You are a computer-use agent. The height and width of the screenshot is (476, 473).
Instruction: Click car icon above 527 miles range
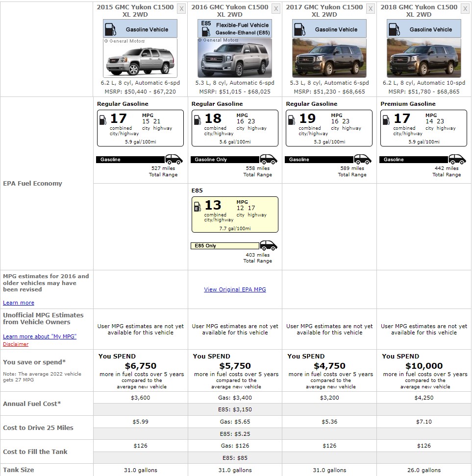pyautogui.click(x=174, y=159)
